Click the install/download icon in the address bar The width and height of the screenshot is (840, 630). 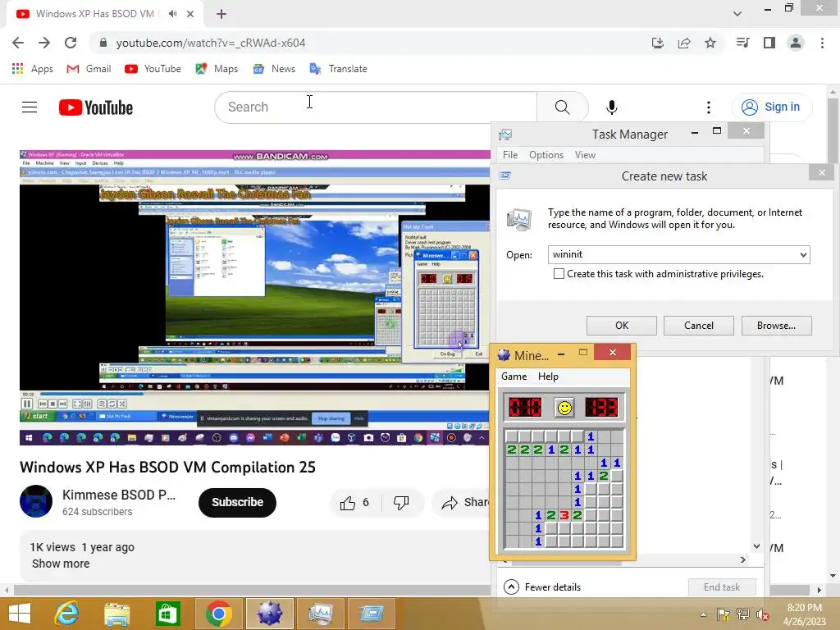[658, 43]
